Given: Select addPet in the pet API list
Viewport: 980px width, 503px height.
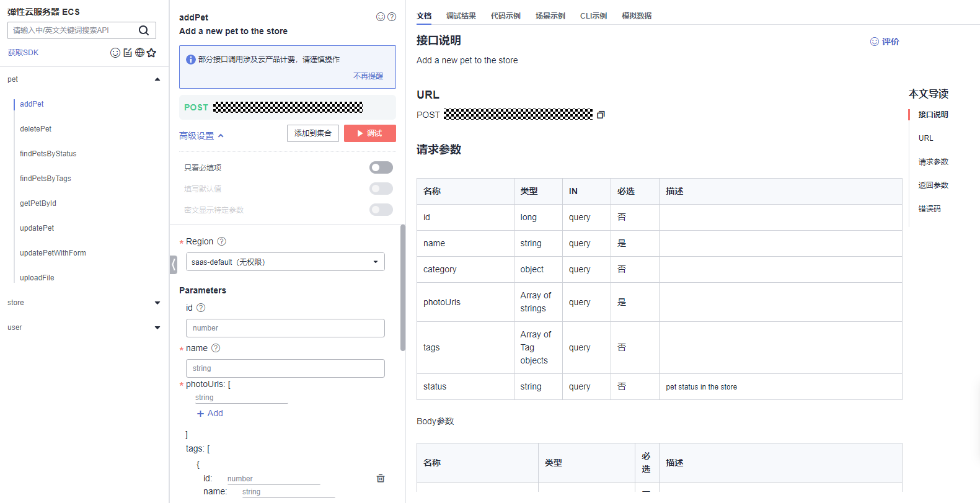Looking at the screenshot, I should pos(32,104).
